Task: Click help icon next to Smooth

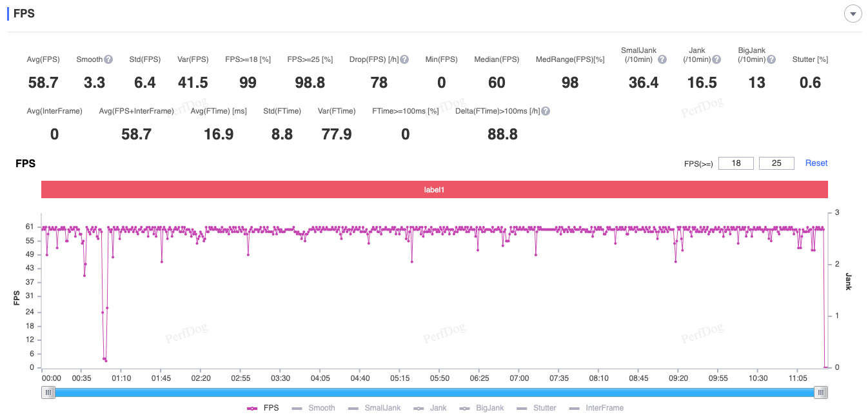Action: point(108,59)
